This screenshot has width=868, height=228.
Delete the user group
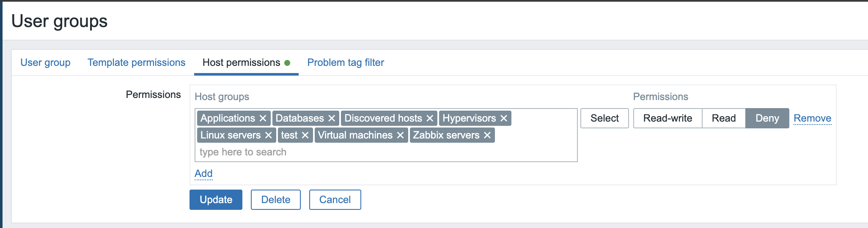point(275,200)
